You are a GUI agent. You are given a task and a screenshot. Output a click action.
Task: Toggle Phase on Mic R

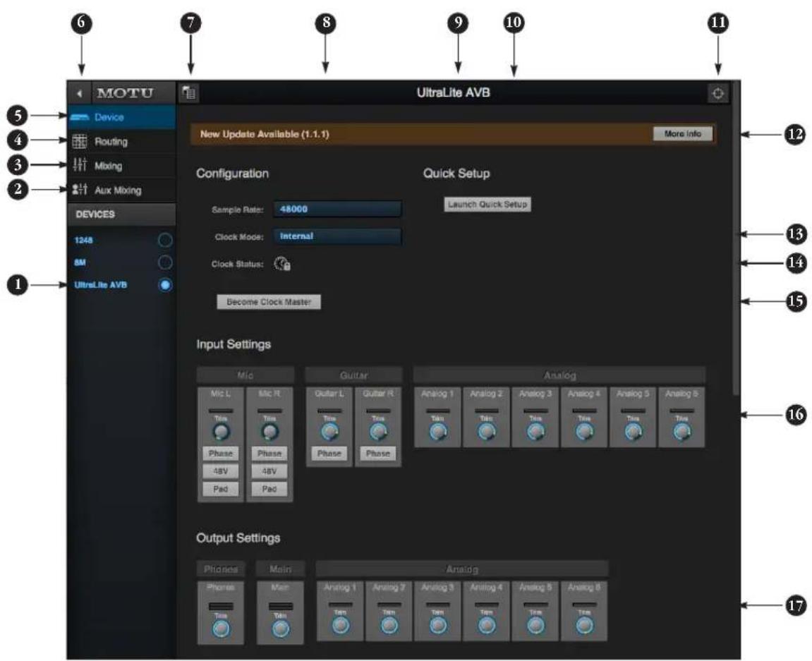(x=269, y=454)
